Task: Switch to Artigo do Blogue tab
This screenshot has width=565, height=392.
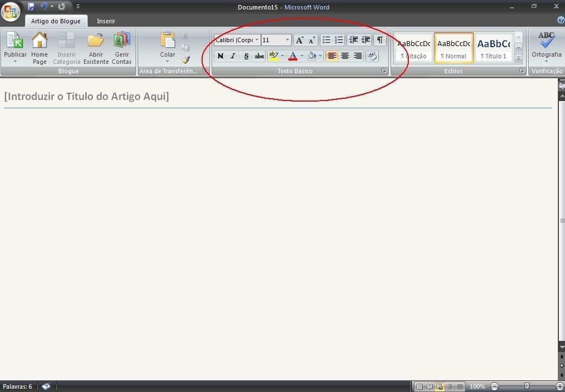Action: point(56,21)
